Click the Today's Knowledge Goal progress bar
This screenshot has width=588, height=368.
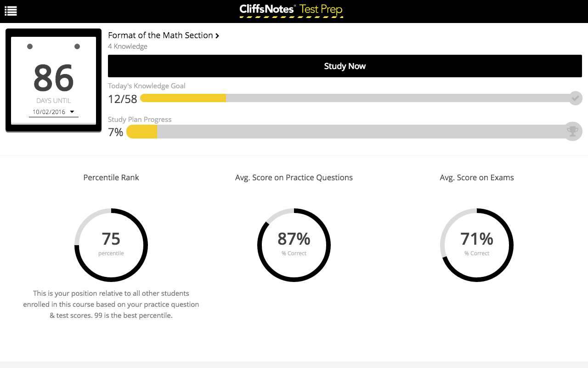[354, 98]
